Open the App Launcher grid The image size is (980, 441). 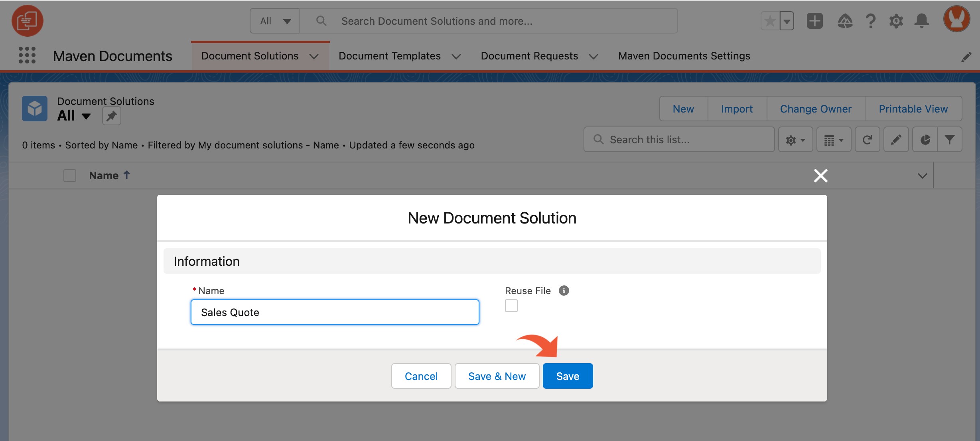point(27,56)
